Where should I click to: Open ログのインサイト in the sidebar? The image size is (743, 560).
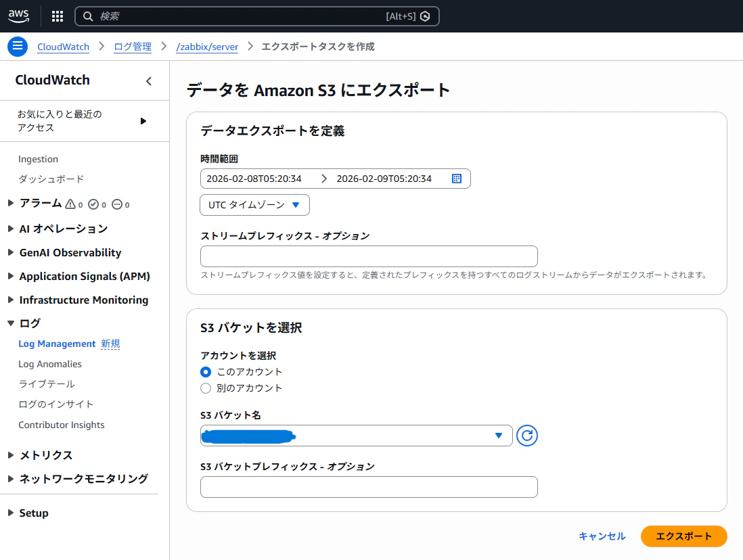pyautogui.click(x=55, y=404)
